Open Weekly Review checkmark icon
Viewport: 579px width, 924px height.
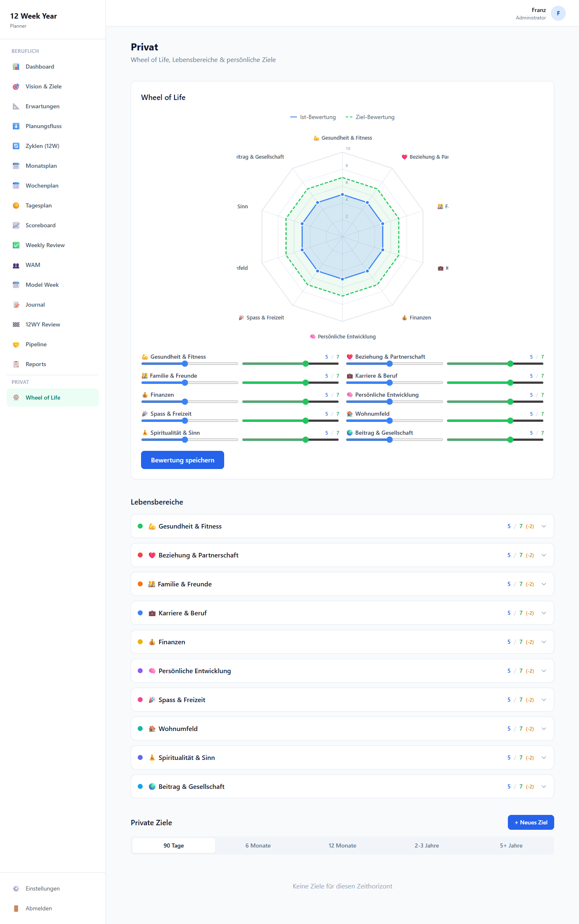(16, 245)
